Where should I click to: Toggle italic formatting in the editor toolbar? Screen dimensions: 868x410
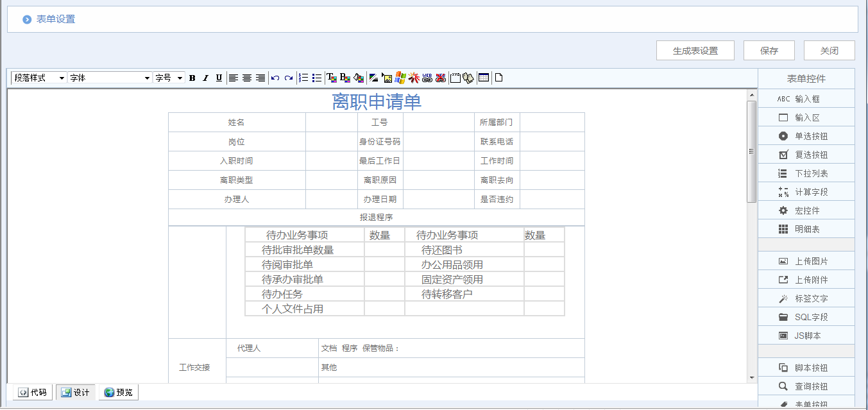point(205,78)
